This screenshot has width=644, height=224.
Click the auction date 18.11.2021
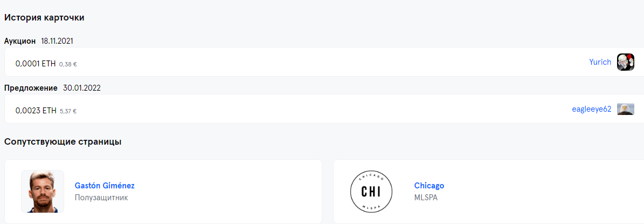[57, 41]
